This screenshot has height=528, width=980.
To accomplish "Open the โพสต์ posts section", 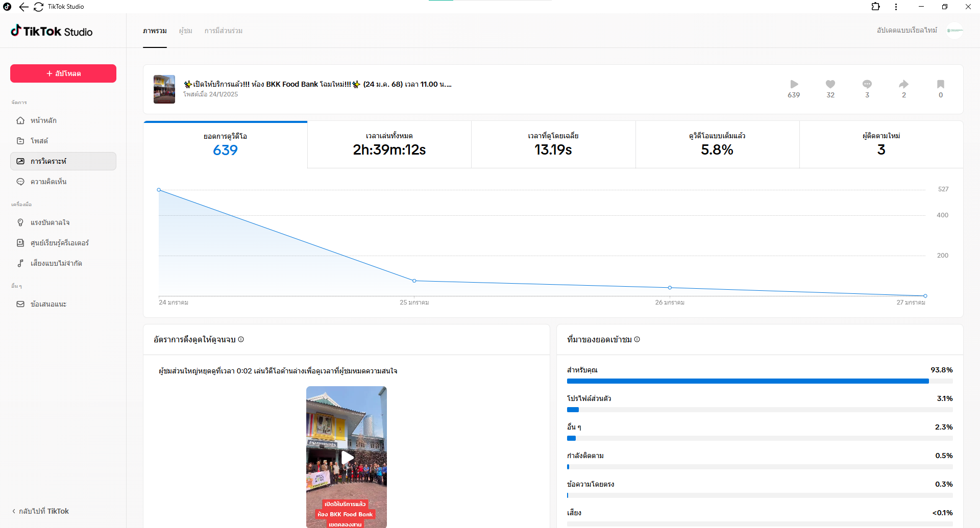I will [63, 141].
